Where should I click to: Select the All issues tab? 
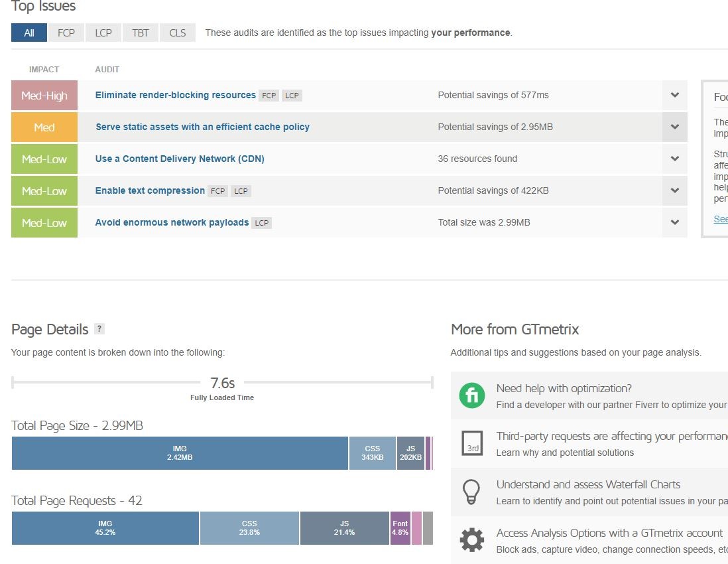click(x=29, y=33)
